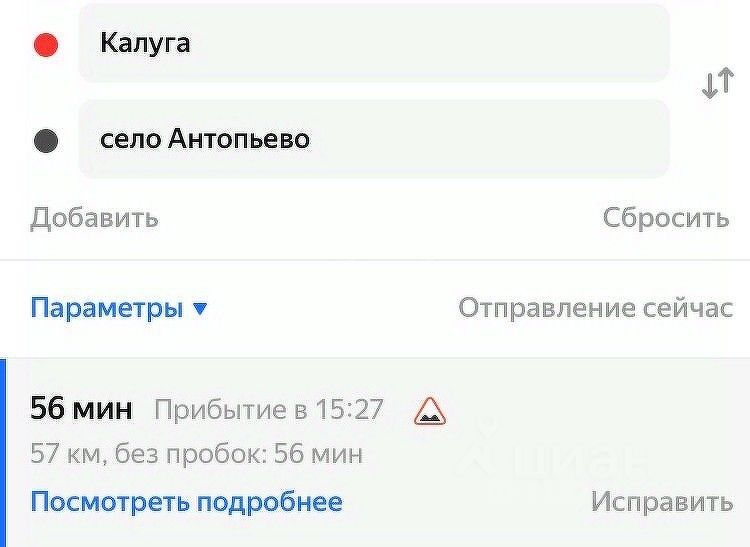Focus the Калуга starting point field
This screenshot has height=547, width=750.
(373, 44)
